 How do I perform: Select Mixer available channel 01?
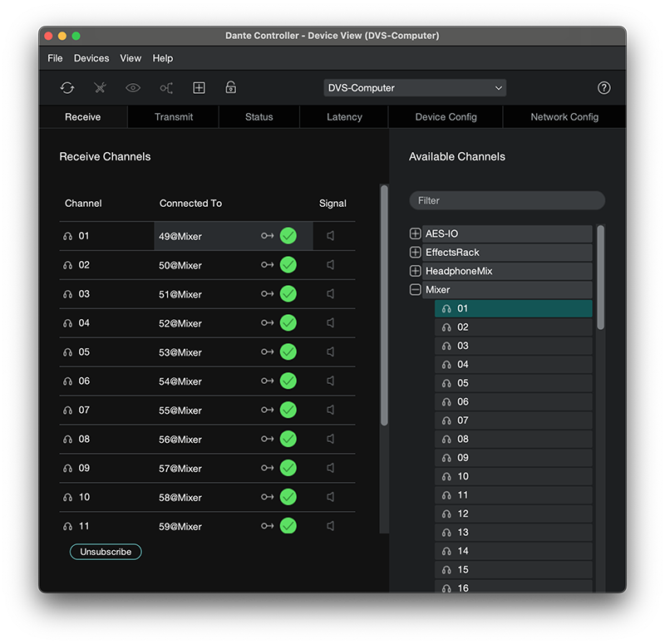(513, 308)
